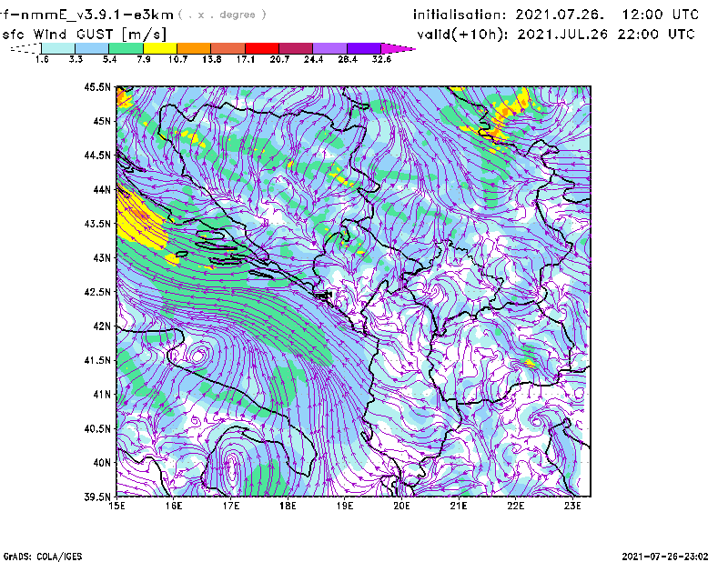Click the 19E longitude label

point(345,506)
